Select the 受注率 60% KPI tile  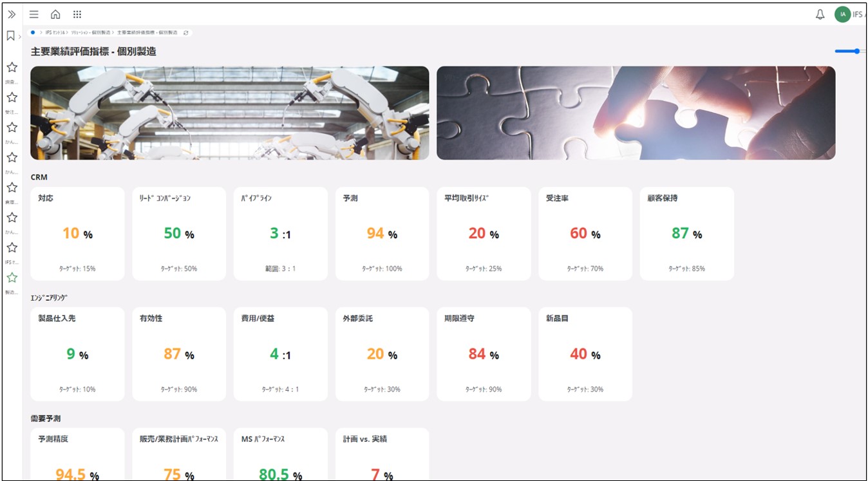[585, 234]
